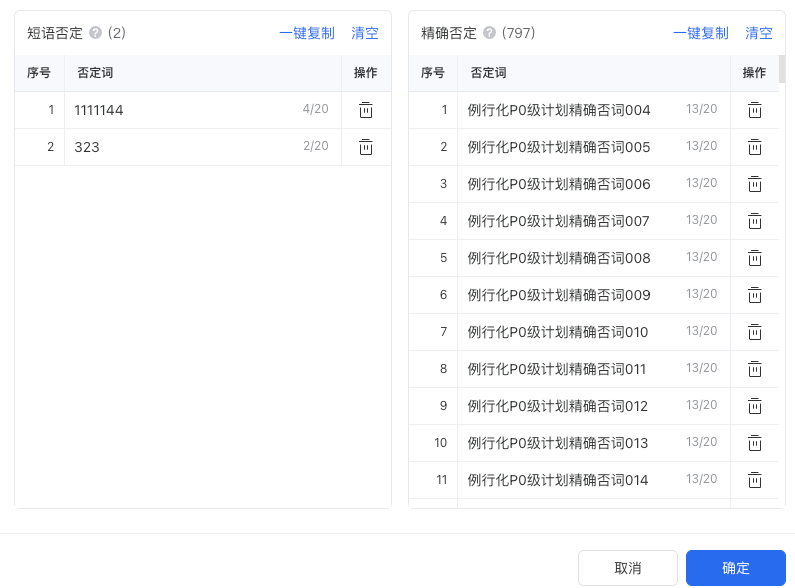The height and width of the screenshot is (588, 795).
Task: Delete exact negative word ending 012
Action: (x=755, y=406)
